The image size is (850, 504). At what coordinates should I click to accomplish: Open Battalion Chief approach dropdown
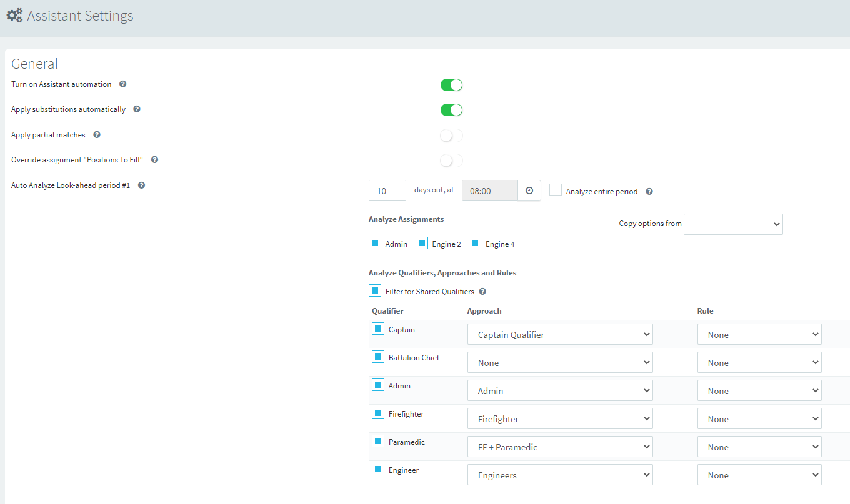coord(560,362)
